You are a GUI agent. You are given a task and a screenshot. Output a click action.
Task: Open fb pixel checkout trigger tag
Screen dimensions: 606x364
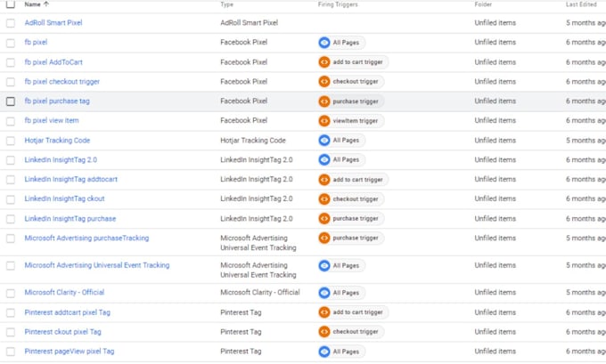[x=61, y=82]
